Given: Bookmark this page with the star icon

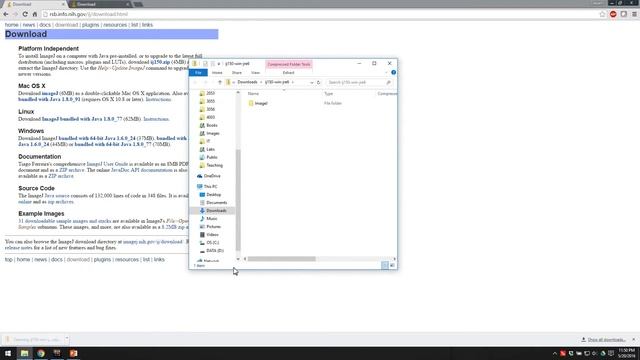Looking at the screenshot, I should [x=602, y=14].
